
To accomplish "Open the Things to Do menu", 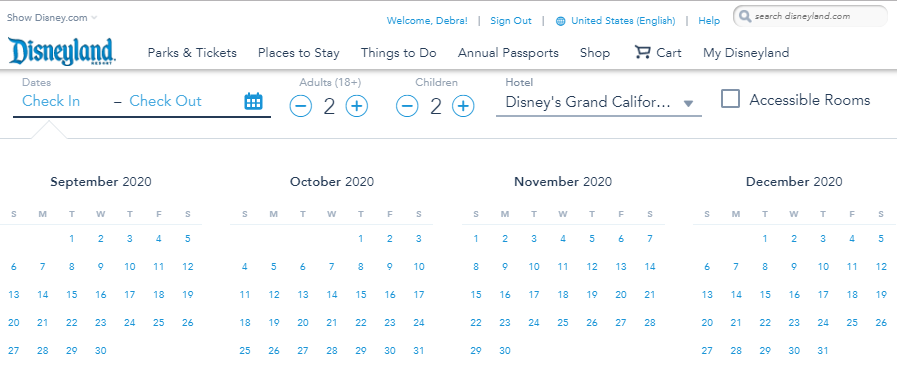I will tap(399, 53).
